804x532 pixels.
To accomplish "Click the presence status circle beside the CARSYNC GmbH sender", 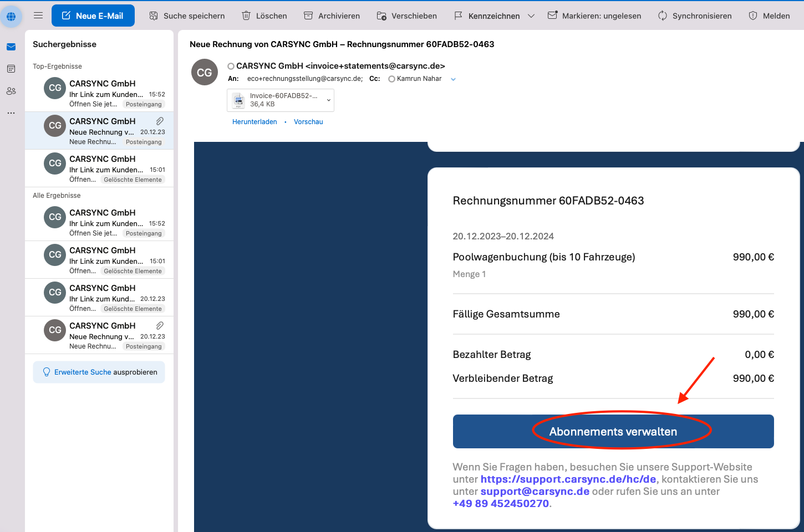I will 231,66.
